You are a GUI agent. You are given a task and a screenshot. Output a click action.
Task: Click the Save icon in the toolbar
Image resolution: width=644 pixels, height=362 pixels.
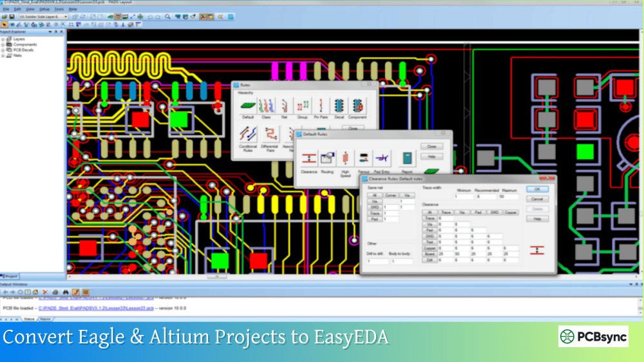(x=12, y=17)
